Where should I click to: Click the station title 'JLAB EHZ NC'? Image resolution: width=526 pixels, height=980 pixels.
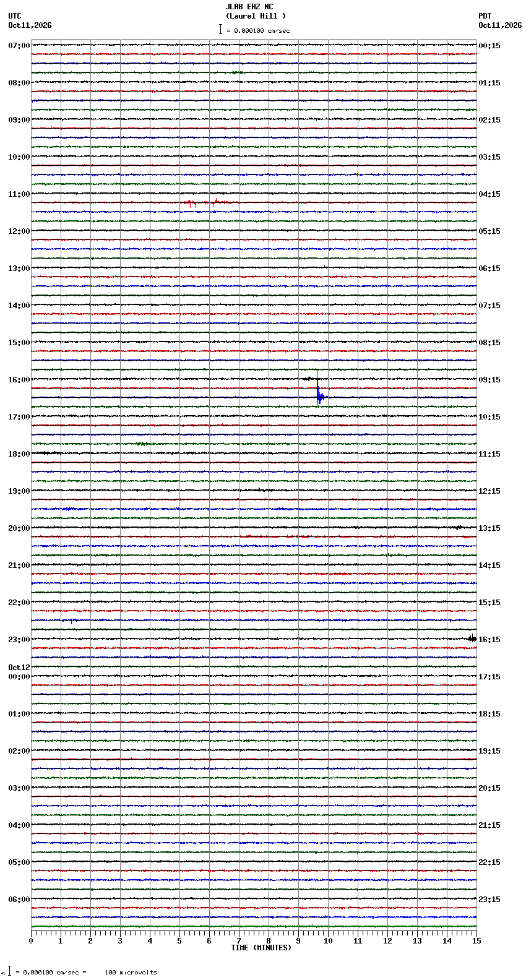(x=249, y=7)
